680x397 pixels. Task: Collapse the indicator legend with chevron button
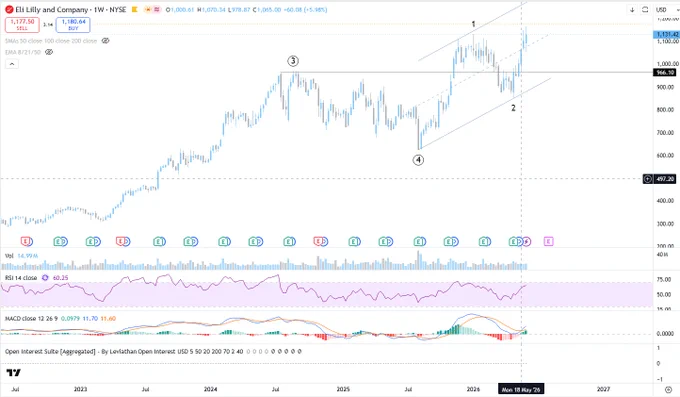(12, 64)
